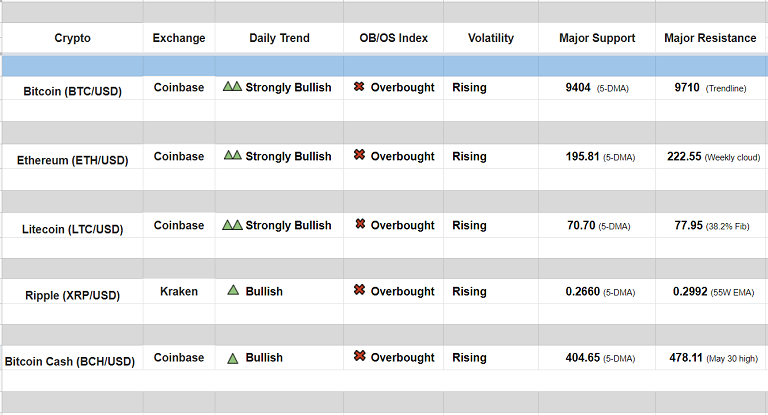Click Bitcoin's double green triangle trend icon

232,87
